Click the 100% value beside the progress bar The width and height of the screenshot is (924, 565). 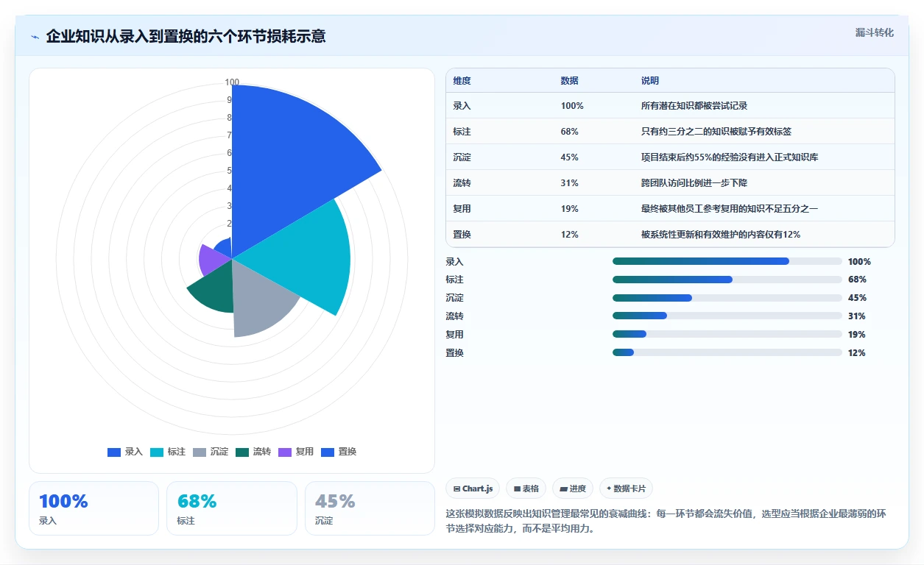pyautogui.click(x=859, y=261)
